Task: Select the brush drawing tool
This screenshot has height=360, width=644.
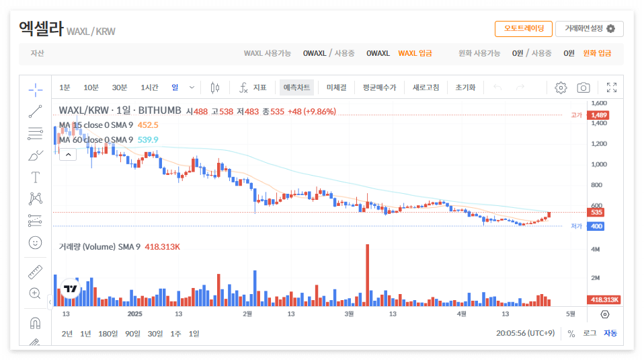Action: (x=36, y=155)
